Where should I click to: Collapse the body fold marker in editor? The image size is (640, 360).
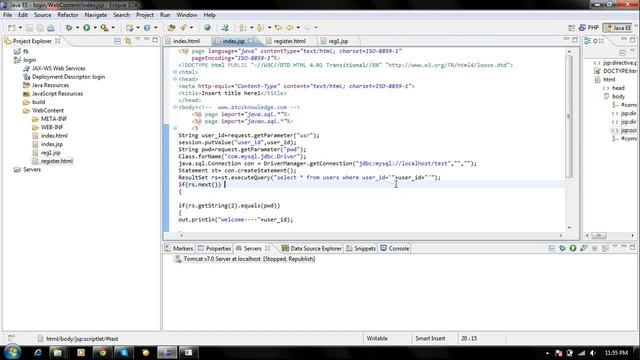click(175, 107)
